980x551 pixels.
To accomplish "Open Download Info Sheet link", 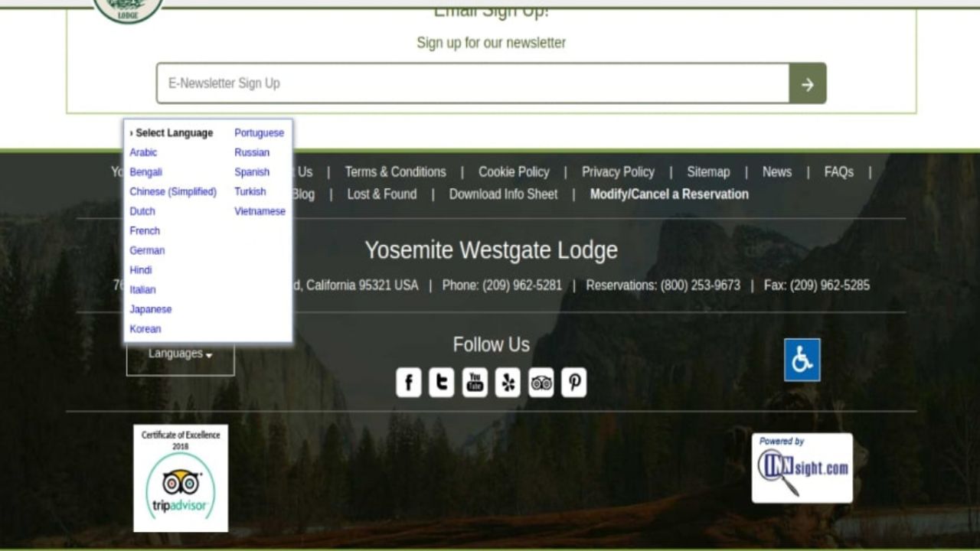I will pos(503,194).
